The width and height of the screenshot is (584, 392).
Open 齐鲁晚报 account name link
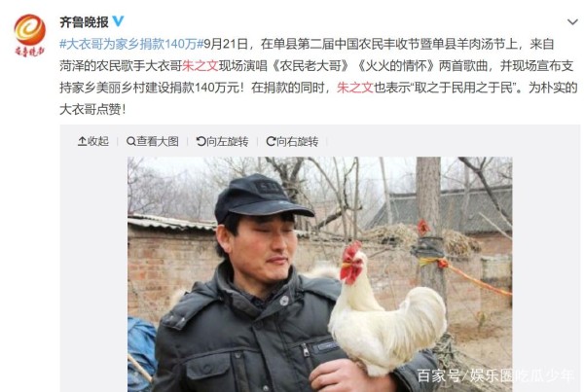pyautogui.click(x=84, y=22)
